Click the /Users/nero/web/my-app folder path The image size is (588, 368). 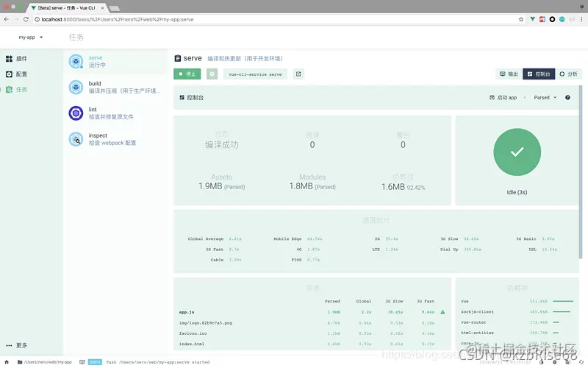[45, 362]
